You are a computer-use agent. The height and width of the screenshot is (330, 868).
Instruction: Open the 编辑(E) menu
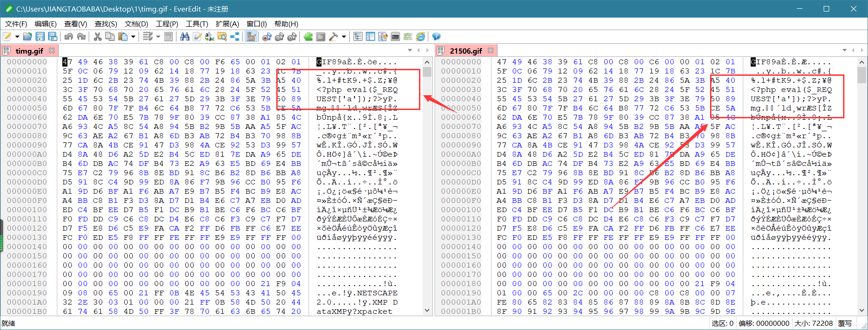coord(46,24)
